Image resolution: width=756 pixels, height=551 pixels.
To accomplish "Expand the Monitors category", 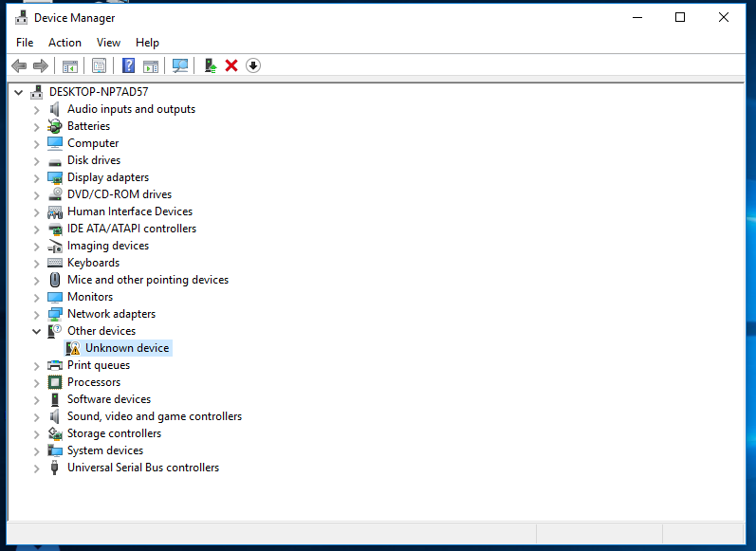I will point(37,298).
